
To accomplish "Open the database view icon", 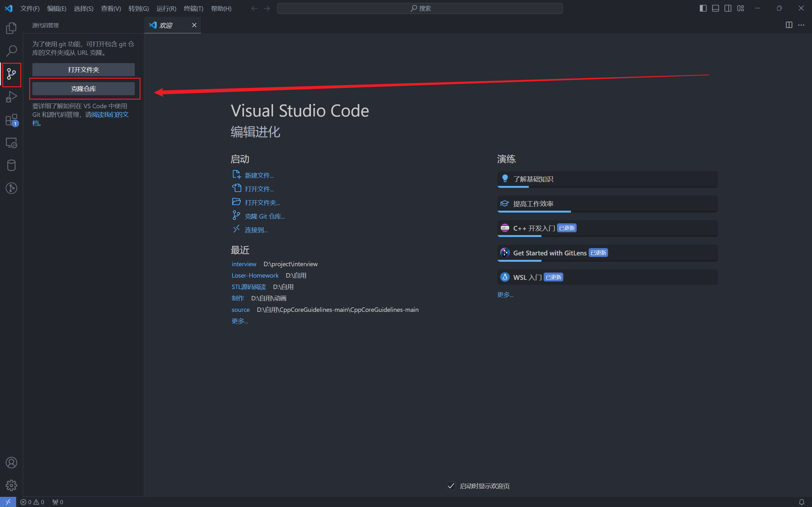I will (x=11, y=165).
